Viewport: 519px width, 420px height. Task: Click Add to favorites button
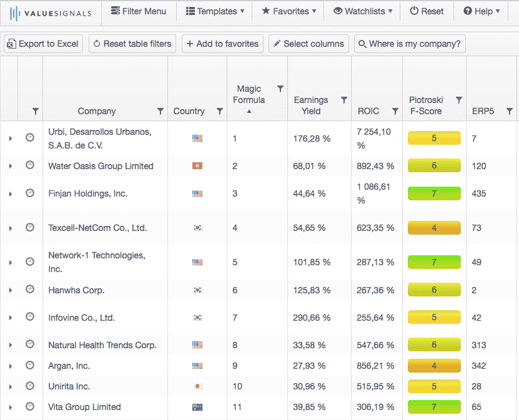[222, 44]
